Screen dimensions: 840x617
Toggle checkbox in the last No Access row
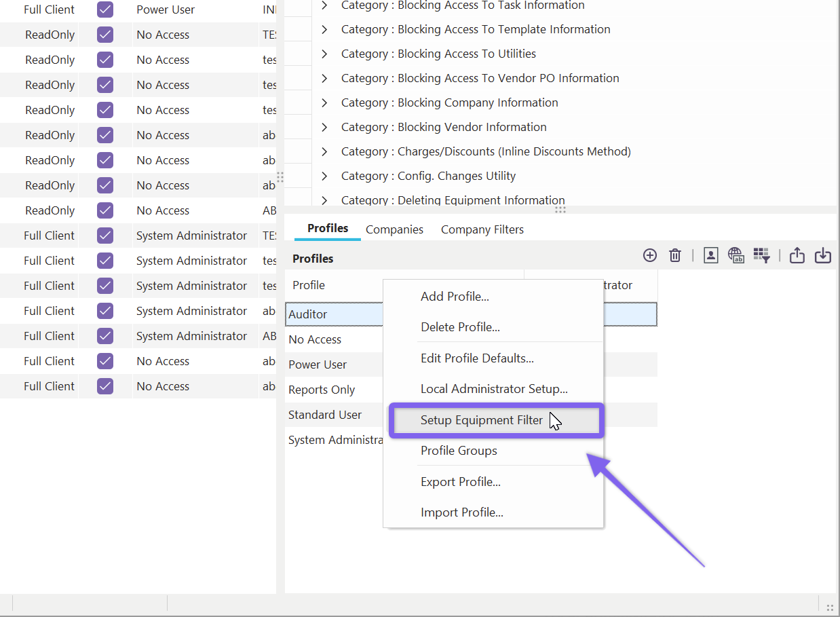tap(105, 386)
